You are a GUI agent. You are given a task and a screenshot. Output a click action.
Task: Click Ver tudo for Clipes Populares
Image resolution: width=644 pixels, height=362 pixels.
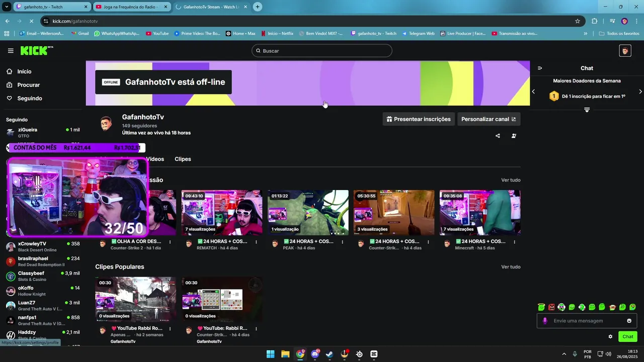tap(511, 267)
